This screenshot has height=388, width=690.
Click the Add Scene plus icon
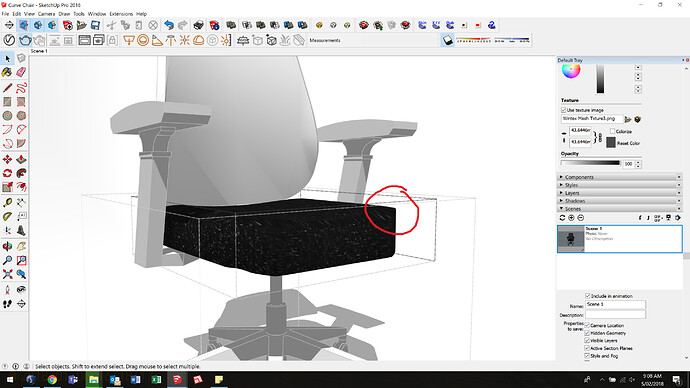pos(571,218)
